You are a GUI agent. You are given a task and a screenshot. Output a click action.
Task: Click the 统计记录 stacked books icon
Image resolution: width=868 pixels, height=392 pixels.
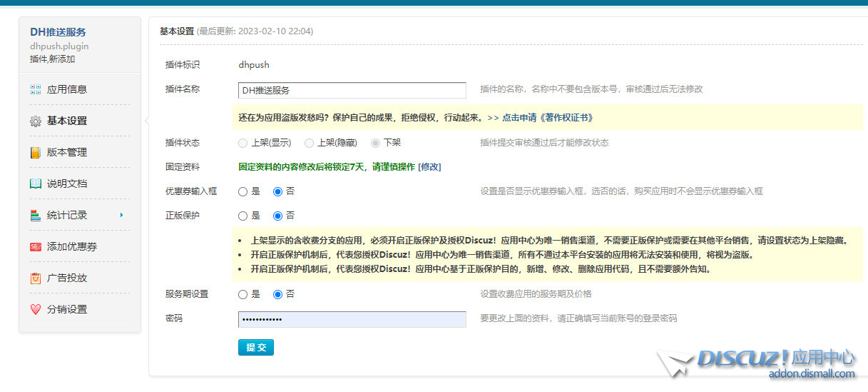[x=36, y=216]
